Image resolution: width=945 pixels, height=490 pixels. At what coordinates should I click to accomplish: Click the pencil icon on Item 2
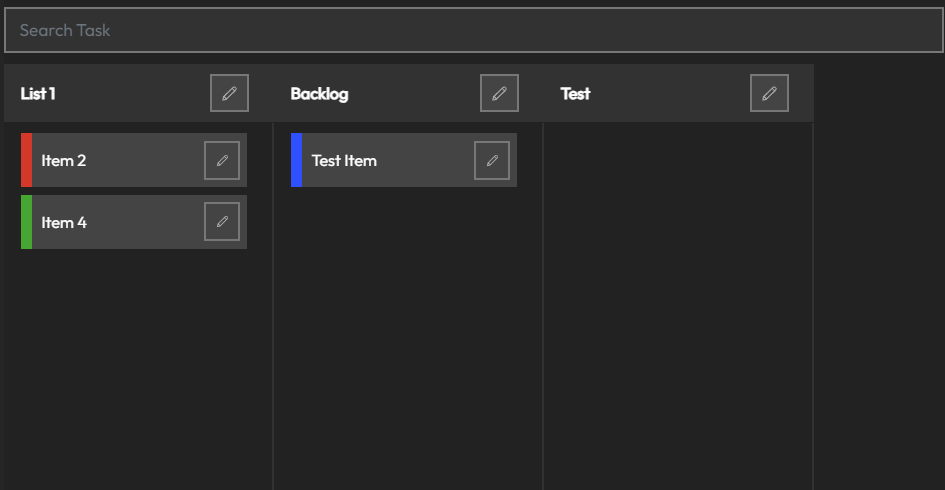tap(222, 160)
